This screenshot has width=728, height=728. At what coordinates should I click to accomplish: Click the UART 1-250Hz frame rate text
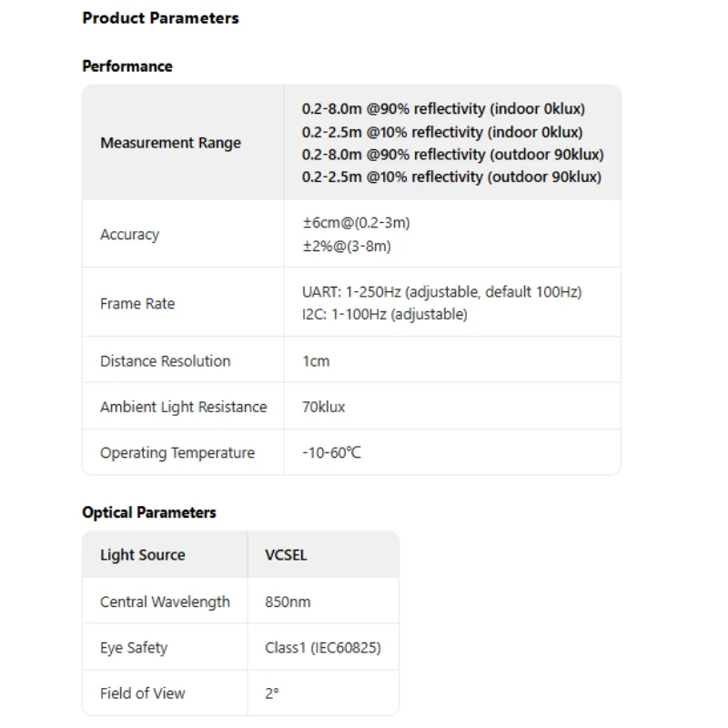click(441, 292)
